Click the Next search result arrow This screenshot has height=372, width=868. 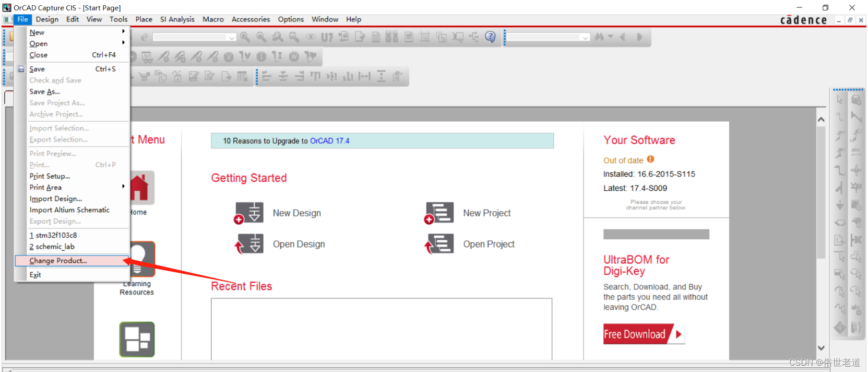coord(639,37)
